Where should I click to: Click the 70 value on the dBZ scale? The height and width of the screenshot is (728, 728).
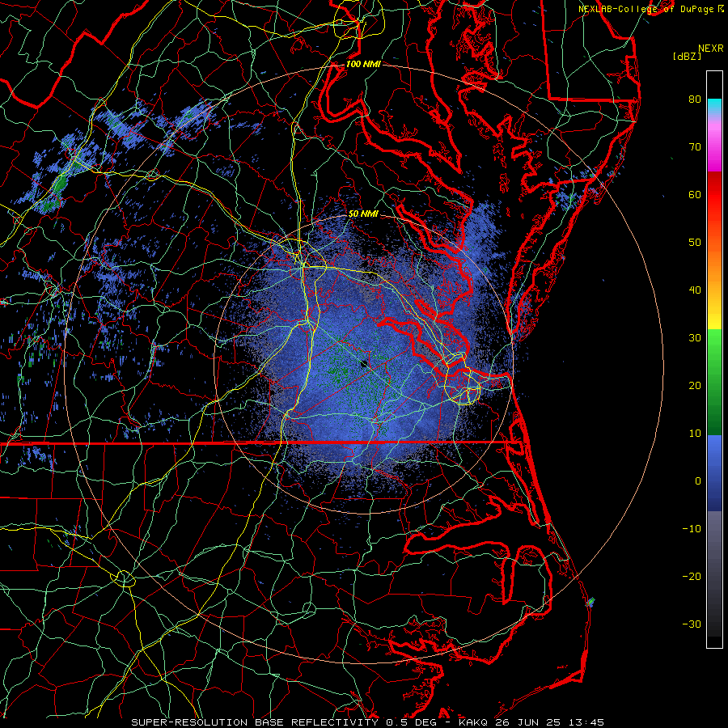695,146
